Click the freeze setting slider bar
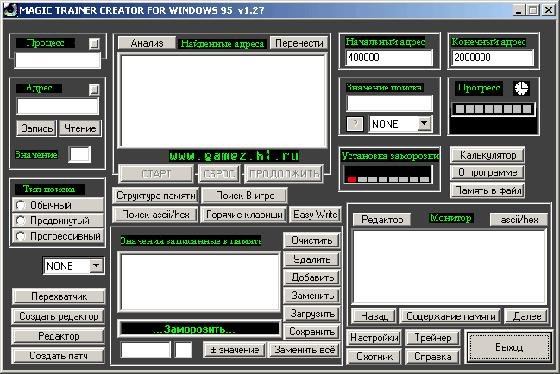560x374 pixels. (x=388, y=175)
